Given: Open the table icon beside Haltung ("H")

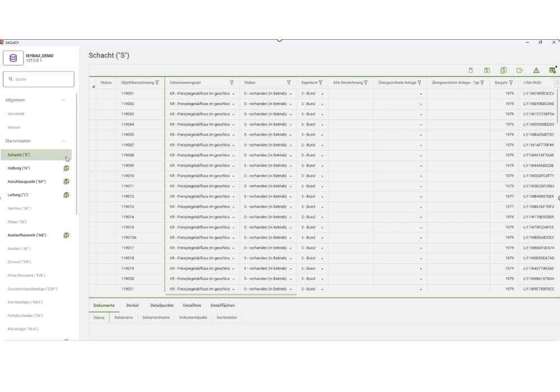Looking at the screenshot, I should pyautogui.click(x=66, y=168).
